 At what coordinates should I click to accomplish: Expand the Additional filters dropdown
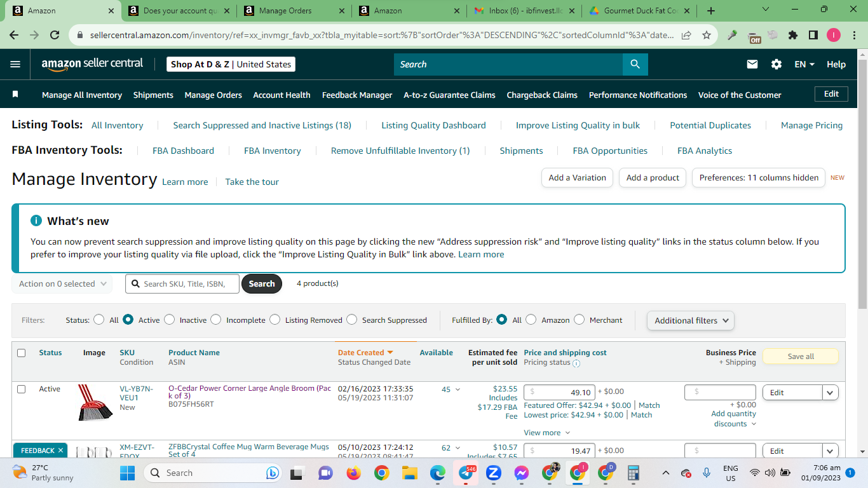(x=691, y=320)
